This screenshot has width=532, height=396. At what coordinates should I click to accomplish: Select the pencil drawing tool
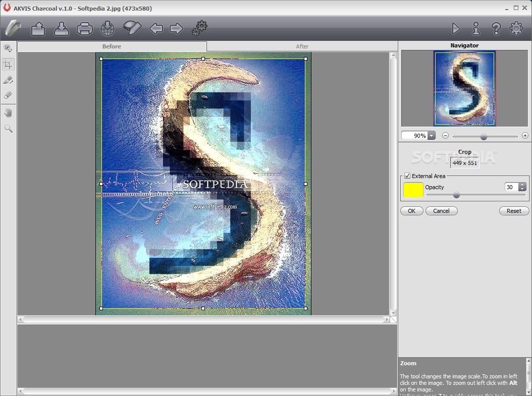pos(8,80)
